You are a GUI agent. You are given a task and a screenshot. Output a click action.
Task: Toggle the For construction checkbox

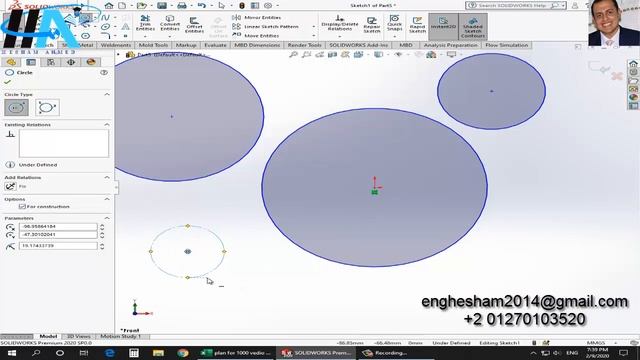pos(22,207)
